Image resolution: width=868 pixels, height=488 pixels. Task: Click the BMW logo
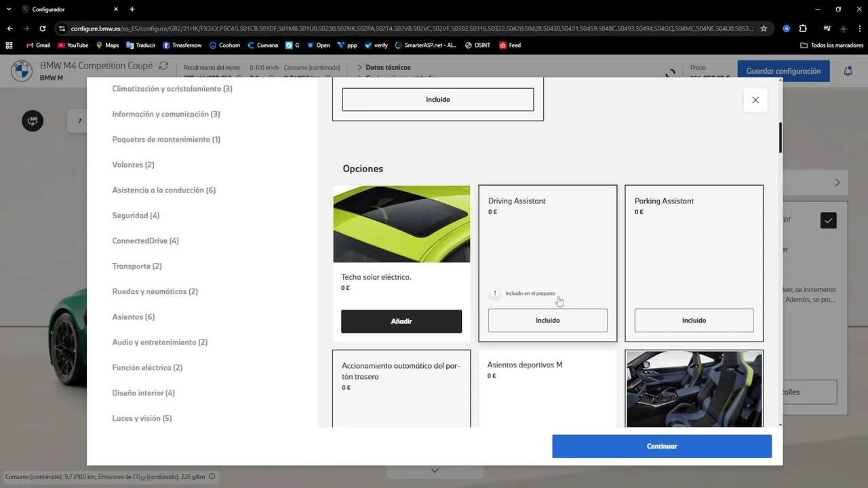tap(22, 70)
